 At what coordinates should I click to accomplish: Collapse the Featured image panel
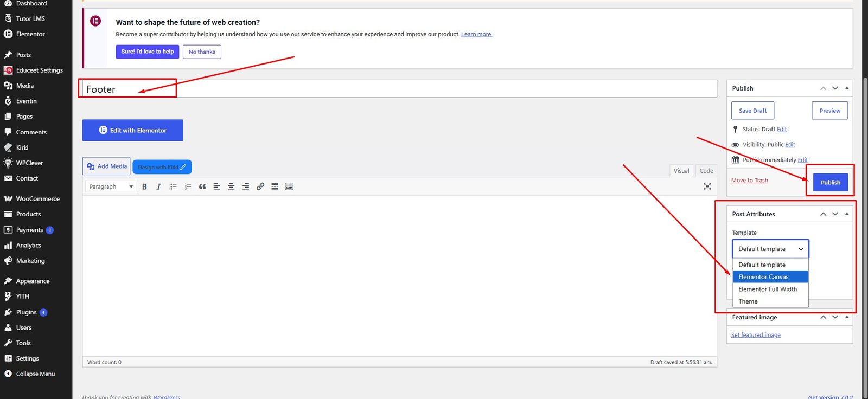click(x=847, y=317)
